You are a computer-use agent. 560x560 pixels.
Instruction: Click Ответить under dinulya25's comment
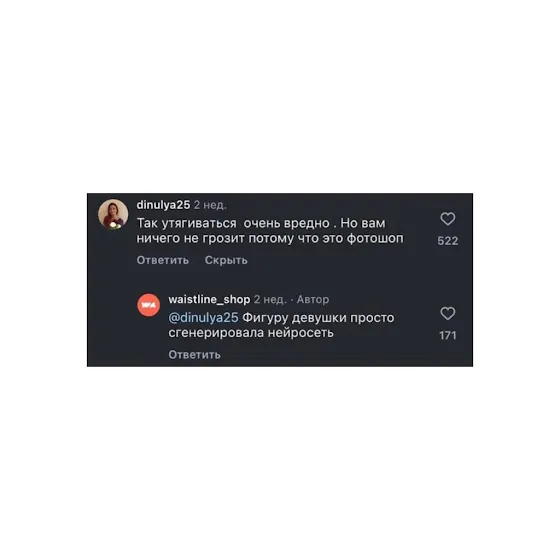point(162,260)
